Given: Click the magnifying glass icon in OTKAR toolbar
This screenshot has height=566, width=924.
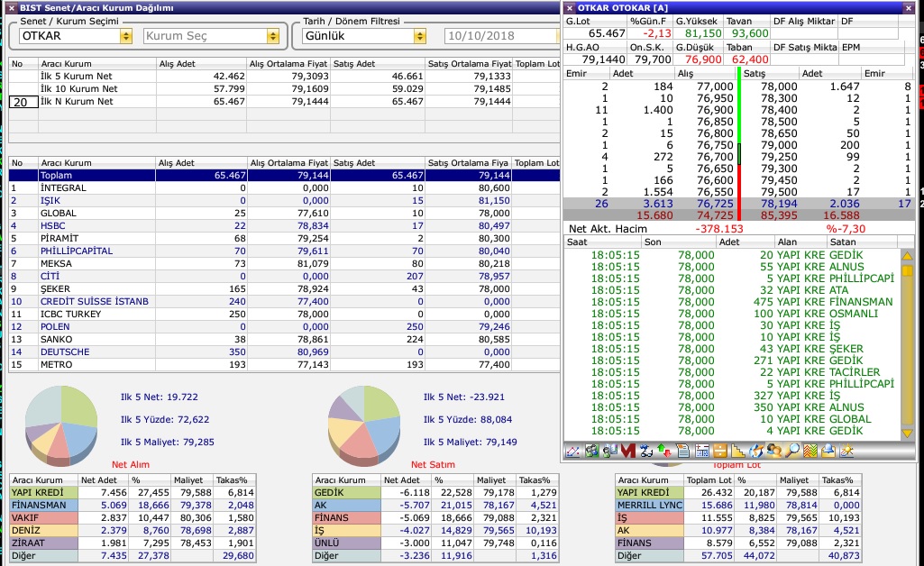Looking at the screenshot, I should point(792,452).
